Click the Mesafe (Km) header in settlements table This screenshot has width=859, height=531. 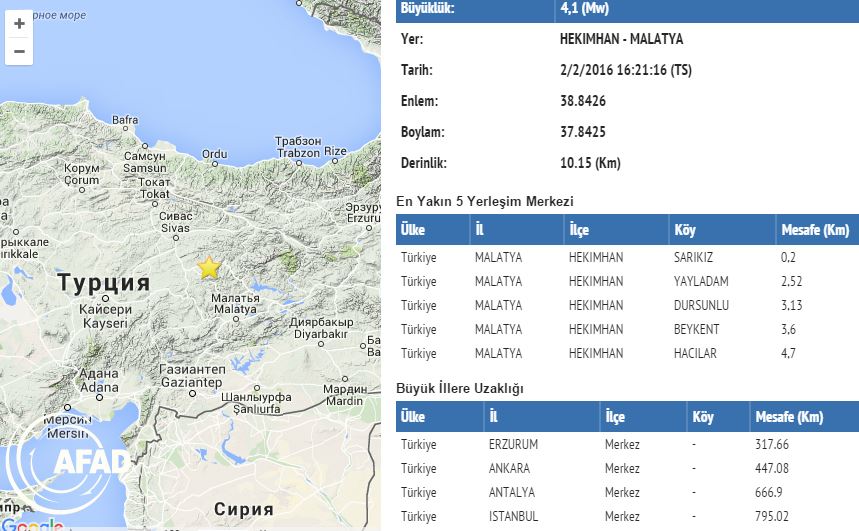[814, 230]
